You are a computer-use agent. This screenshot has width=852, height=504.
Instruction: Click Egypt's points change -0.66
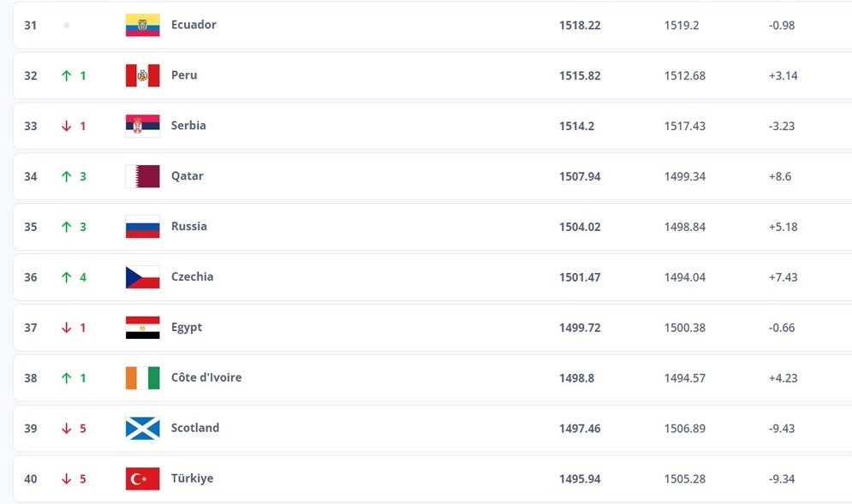coord(782,328)
